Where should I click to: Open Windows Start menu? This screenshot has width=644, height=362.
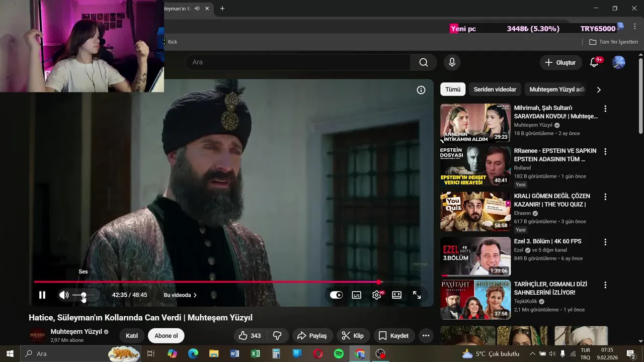point(10,353)
